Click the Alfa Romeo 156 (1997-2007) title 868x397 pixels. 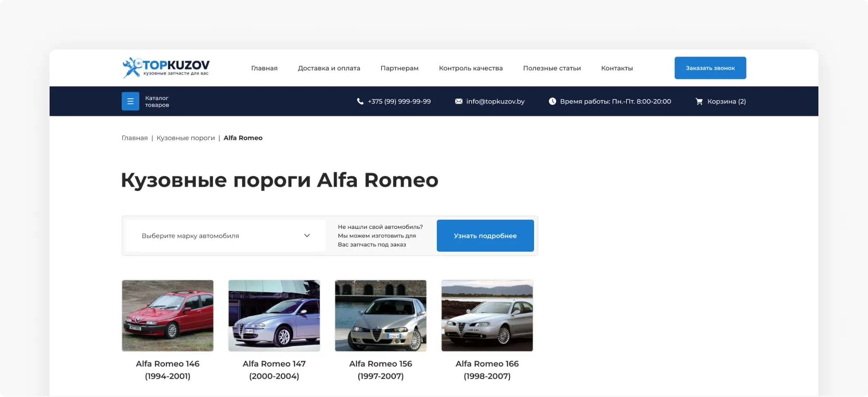coord(380,370)
